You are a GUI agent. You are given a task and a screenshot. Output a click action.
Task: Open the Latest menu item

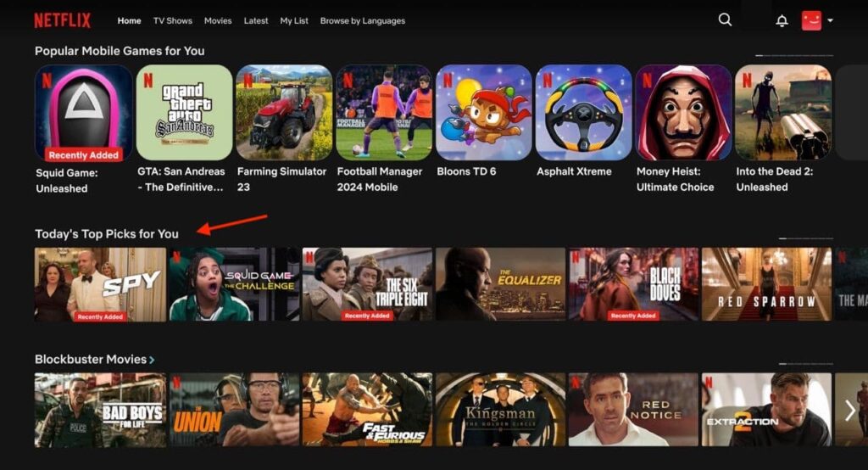(256, 20)
